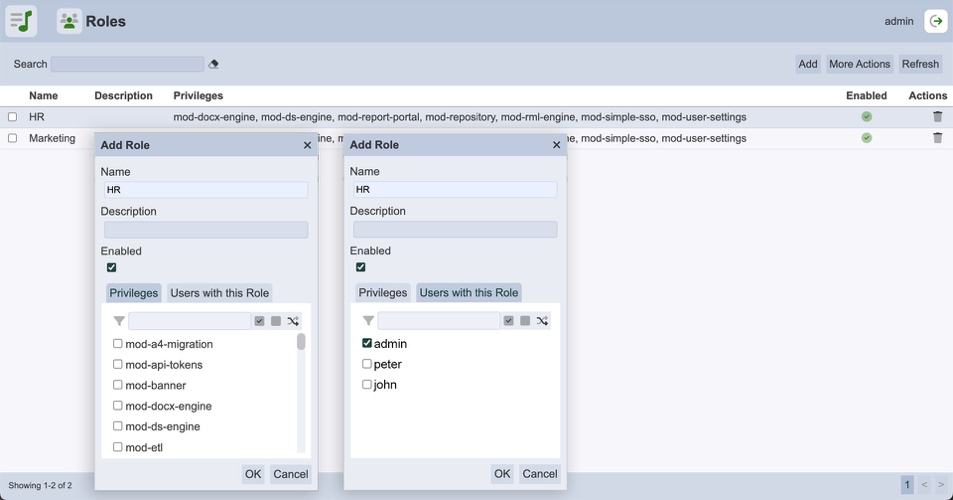Click the deselect-all icon in the privileges filter

point(276,321)
